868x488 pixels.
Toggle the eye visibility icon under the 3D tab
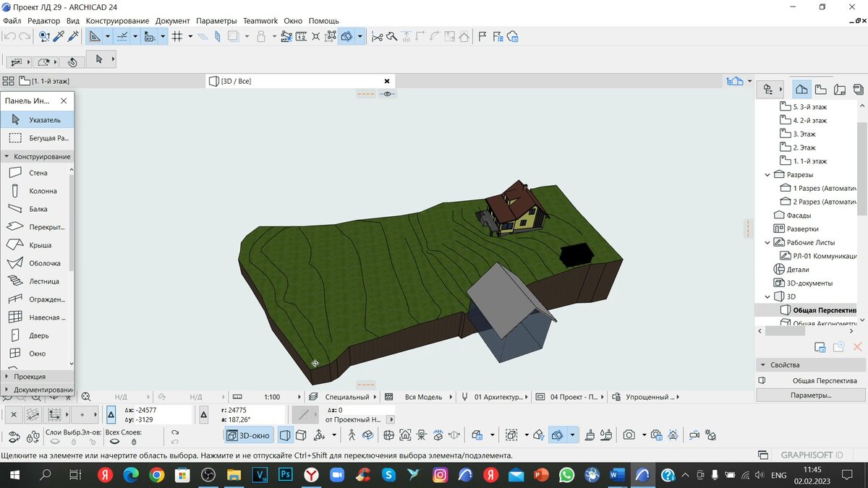tap(387, 93)
